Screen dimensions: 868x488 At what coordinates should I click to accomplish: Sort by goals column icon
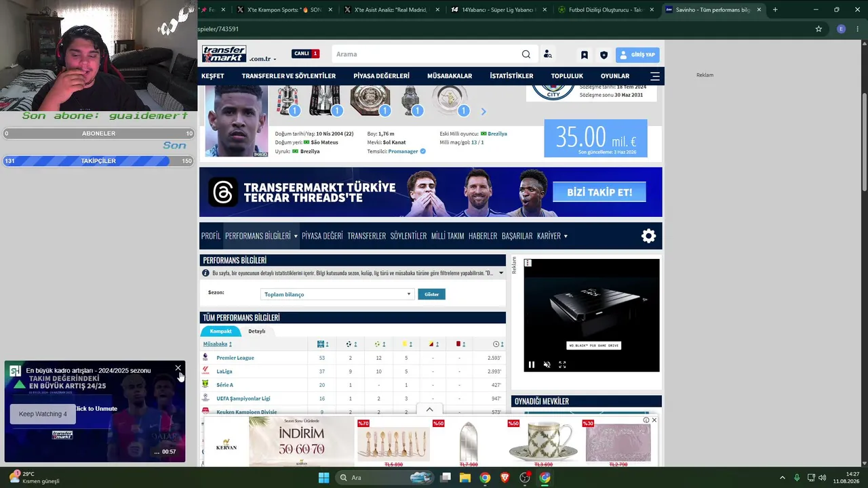351,344
